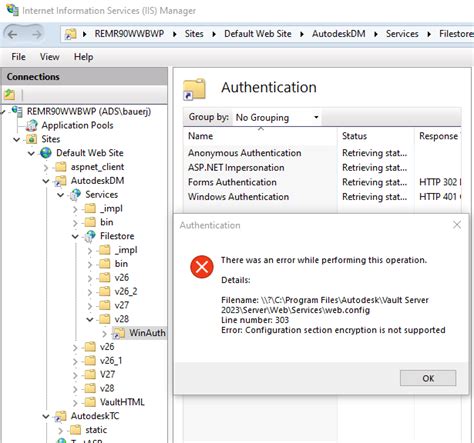Click the Filestore application icon
Viewport: 474px width, 443px height.
90,236
